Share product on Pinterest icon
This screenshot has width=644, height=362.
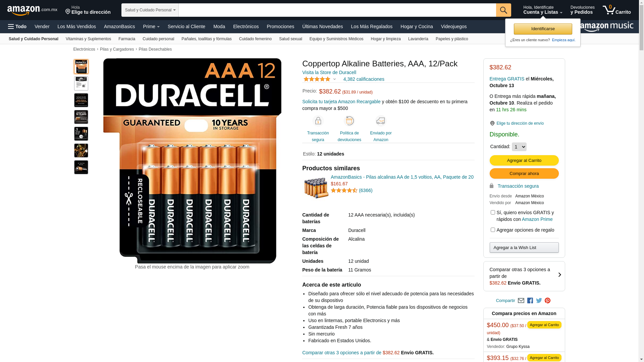(x=547, y=301)
